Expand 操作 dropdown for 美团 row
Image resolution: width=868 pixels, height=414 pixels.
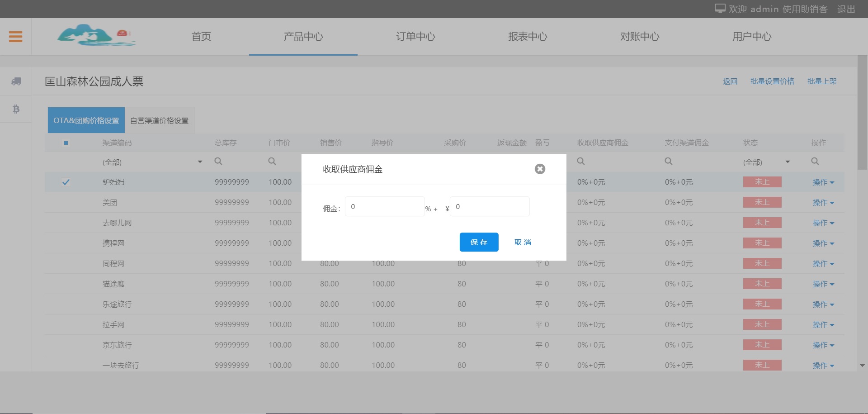click(x=823, y=203)
